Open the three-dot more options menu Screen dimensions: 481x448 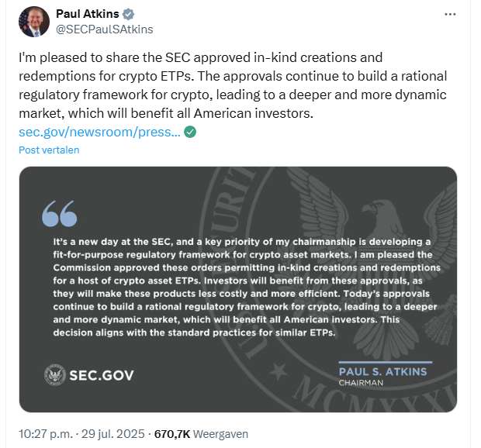(x=450, y=15)
